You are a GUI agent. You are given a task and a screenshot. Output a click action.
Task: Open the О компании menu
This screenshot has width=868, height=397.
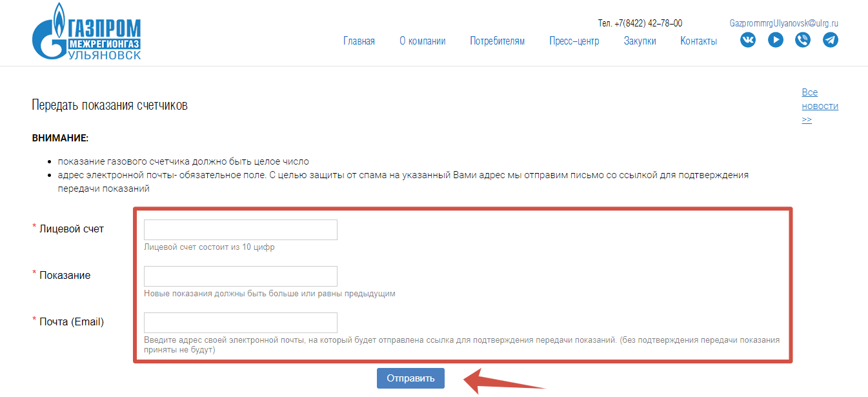tap(423, 41)
